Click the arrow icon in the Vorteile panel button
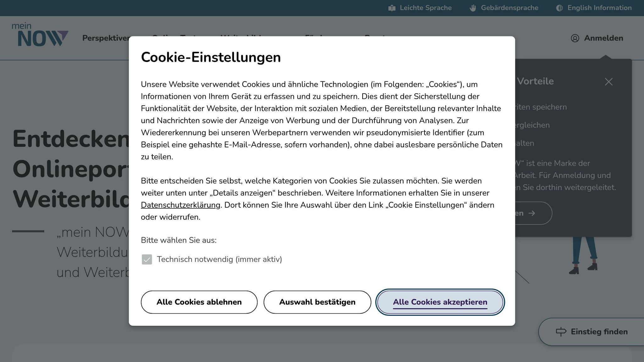Image resolution: width=644 pixels, height=362 pixels. click(x=532, y=213)
